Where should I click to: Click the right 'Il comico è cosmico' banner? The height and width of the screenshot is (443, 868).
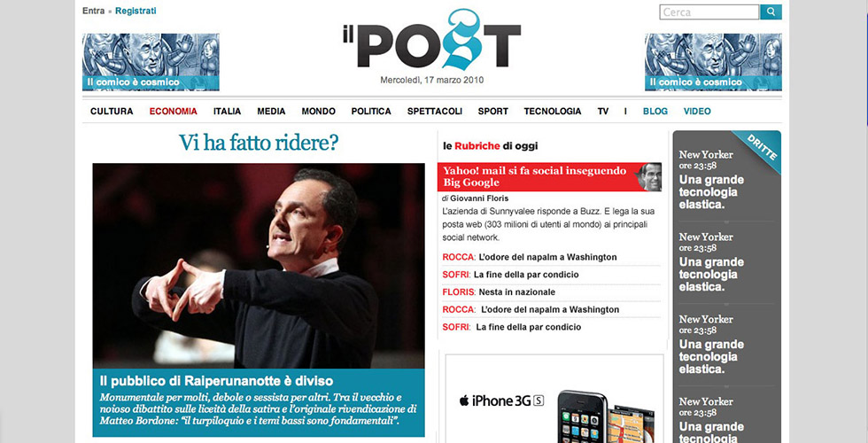(x=713, y=62)
